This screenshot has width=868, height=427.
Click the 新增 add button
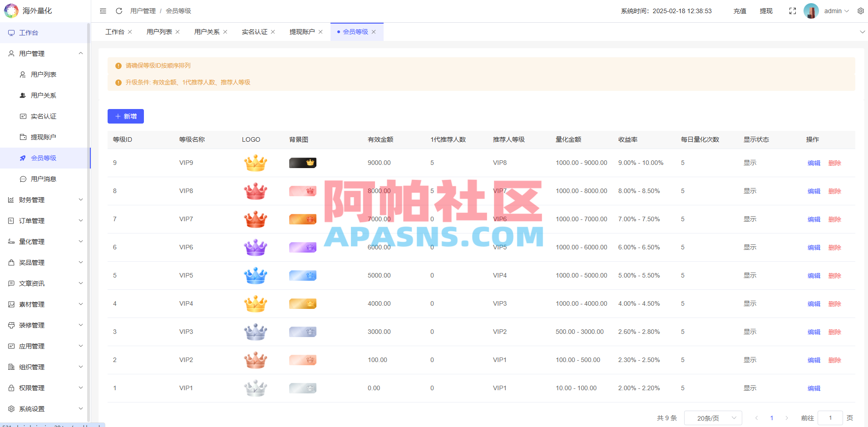(126, 116)
